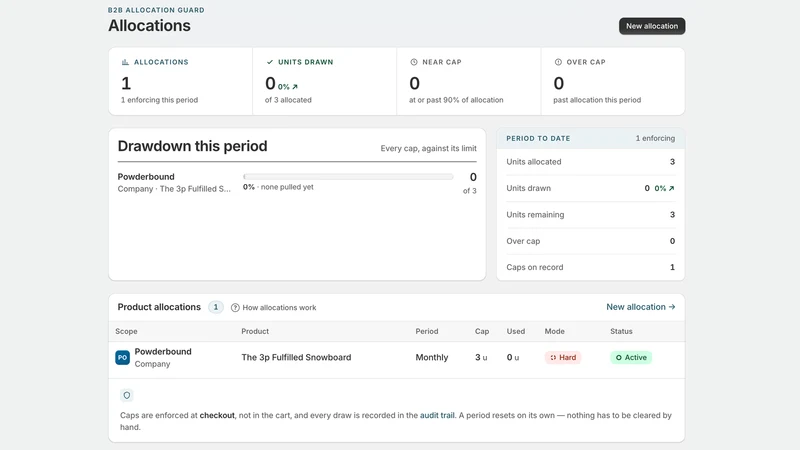This screenshot has height=450, width=800.
Task: Follow the audit trail link
Action: (x=437, y=415)
